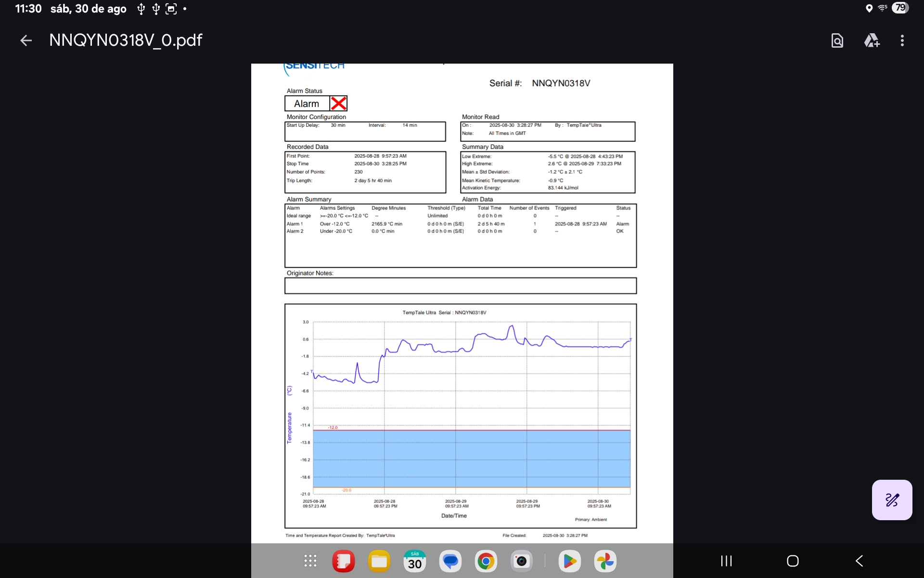Open the Calendar app showing 30

(415, 561)
